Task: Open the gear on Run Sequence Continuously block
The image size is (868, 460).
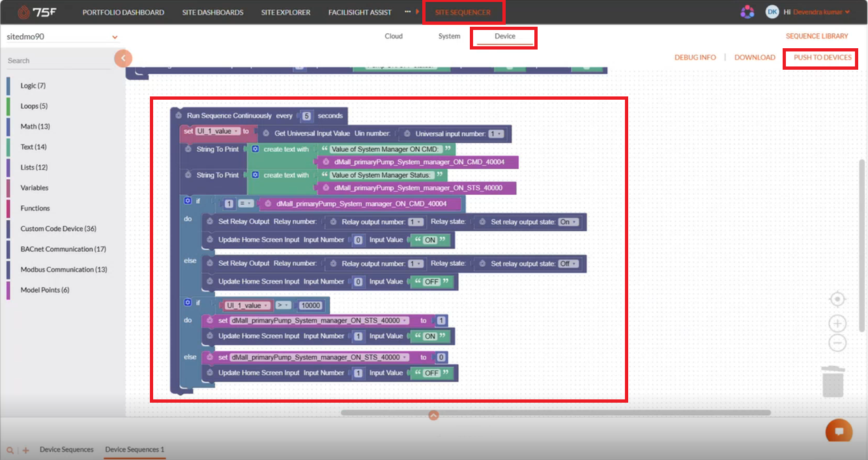Action: click(x=178, y=115)
